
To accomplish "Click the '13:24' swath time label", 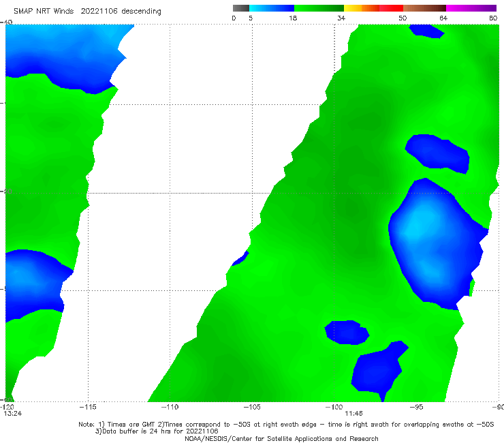I will pyautogui.click(x=13, y=414).
